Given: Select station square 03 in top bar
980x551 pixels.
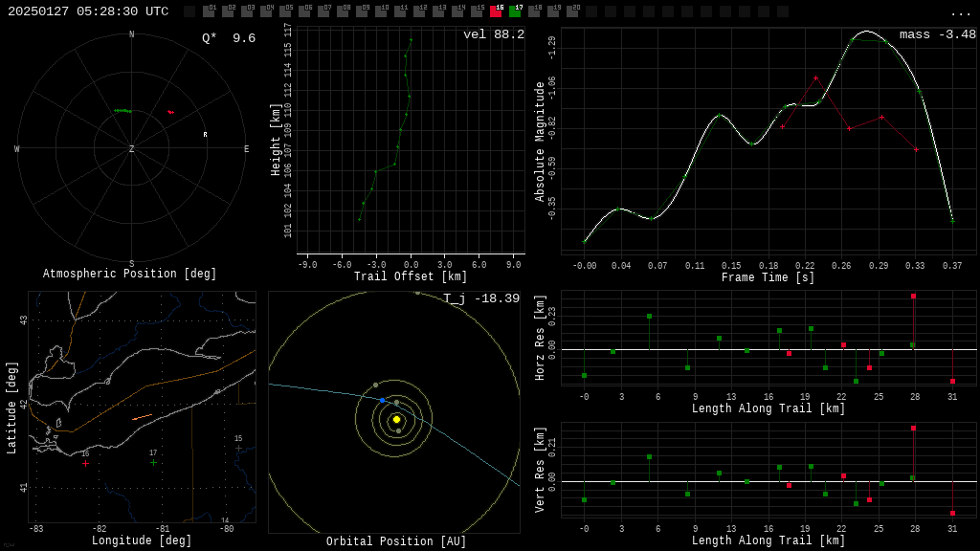Looking at the screenshot, I should click(x=247, y=11).
